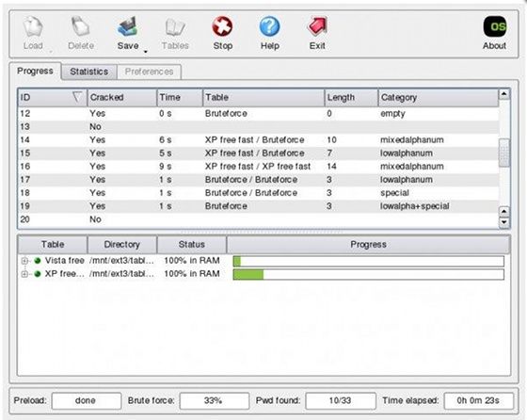Select row 16 in the hash list
Viewport: 527px width, 420px height.
258,167
